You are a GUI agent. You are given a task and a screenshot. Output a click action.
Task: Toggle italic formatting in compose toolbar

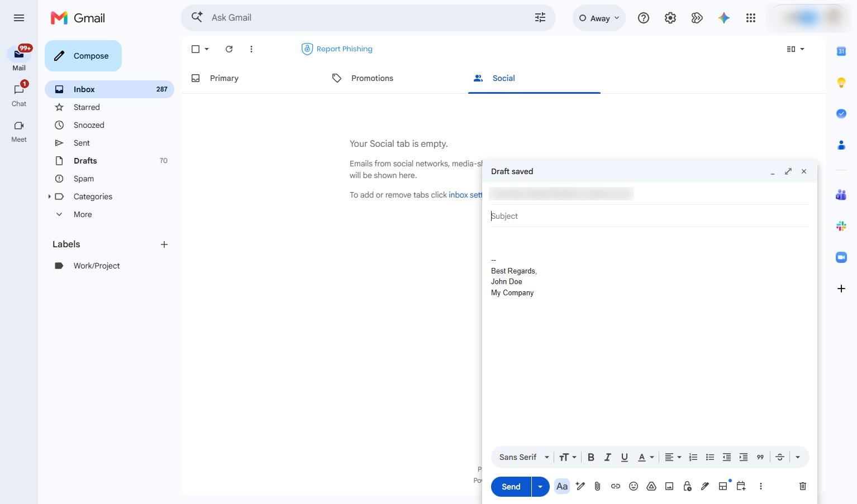click(608, 457)
